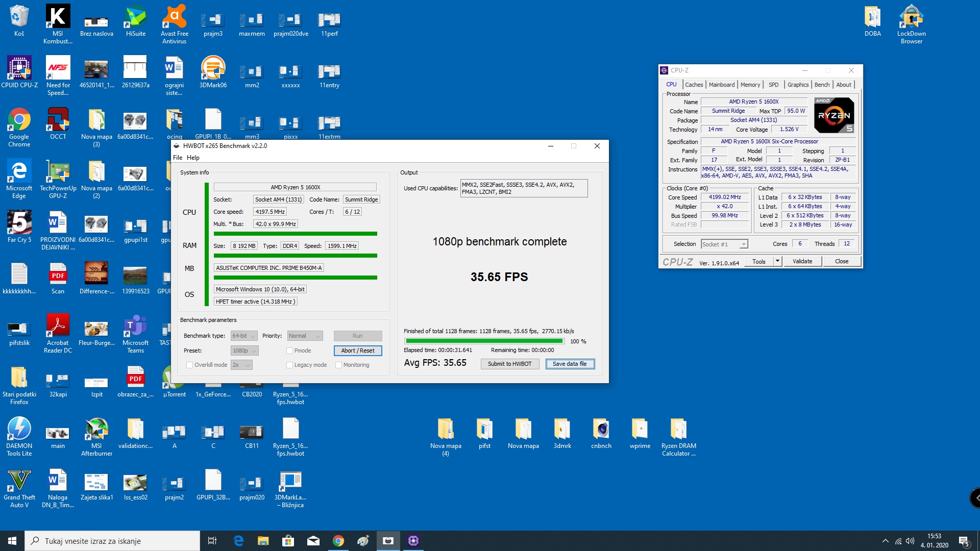Switch to the SPD tab in CPU-Z
Viewport: 980px width, 551px height.
coord(773,85)
